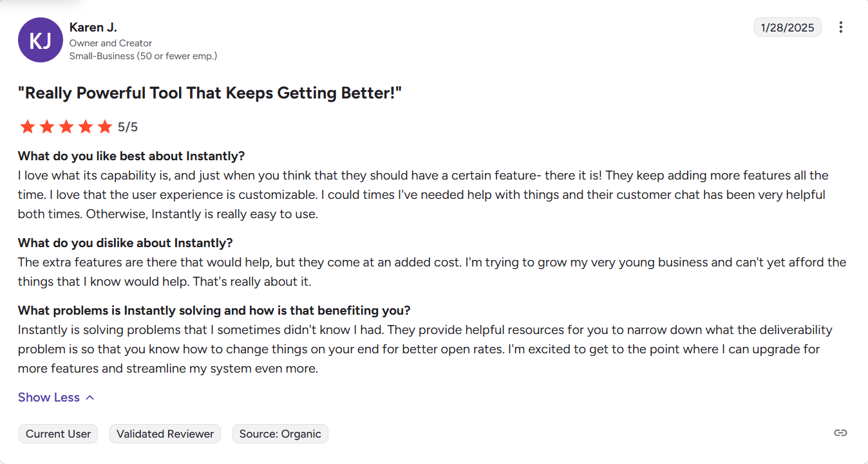This screenshot has height=464, width=868.
Task: Click the third red rating star
Action: 66,126
